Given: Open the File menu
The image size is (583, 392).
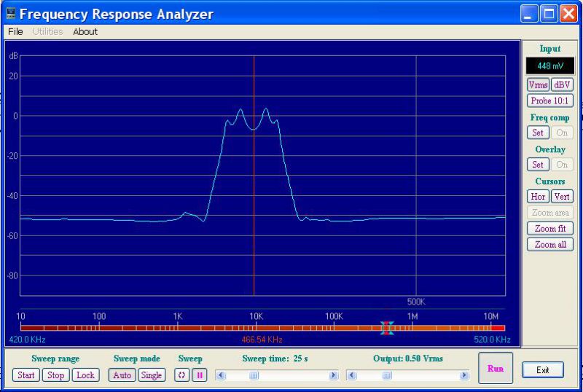Looking at the screenshot, I should coord(15,31).
